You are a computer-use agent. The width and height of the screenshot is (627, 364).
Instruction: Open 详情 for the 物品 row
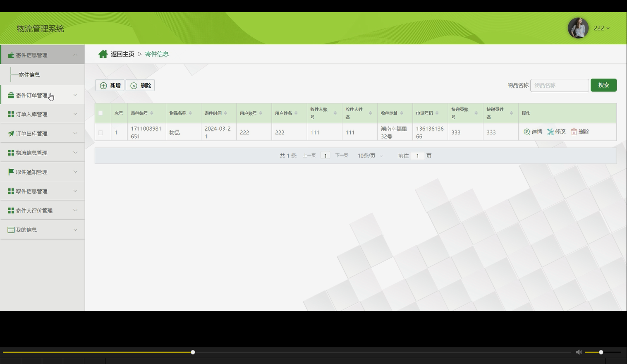click(533, 132)
